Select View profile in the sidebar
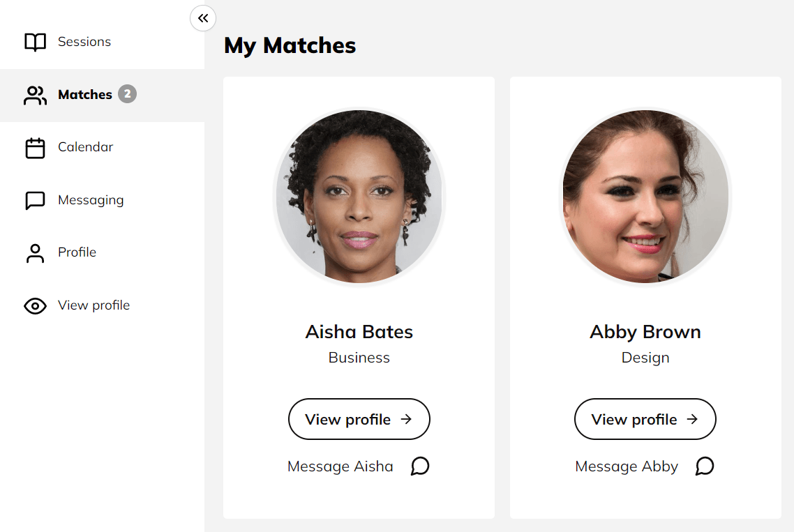 (93, 305)
